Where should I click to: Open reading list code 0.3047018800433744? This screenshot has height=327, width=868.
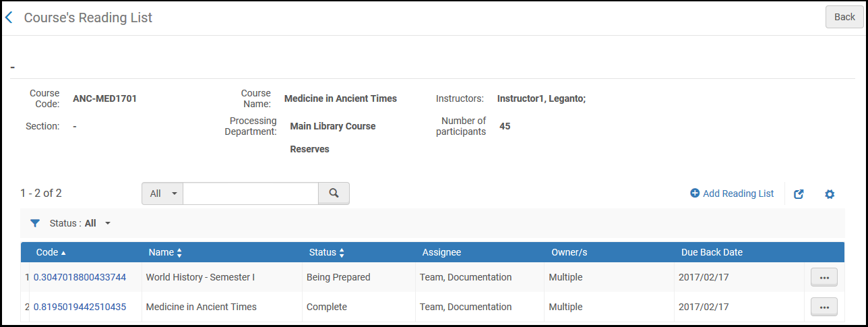point(80,277)
